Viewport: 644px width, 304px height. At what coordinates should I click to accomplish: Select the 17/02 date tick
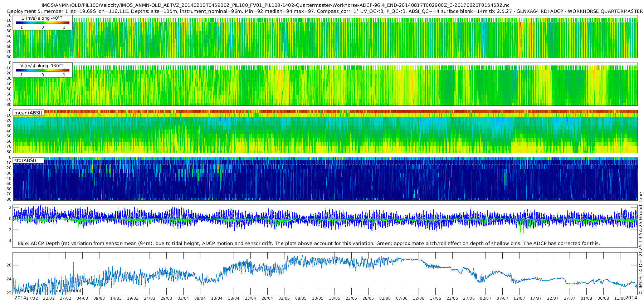32,298
